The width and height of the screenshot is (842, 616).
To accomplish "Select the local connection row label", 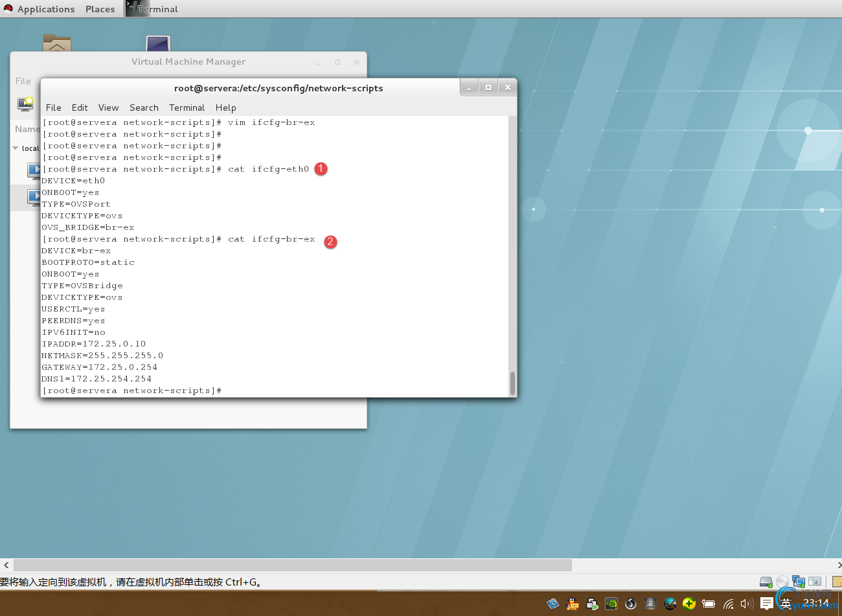I will [x=30, y=148].
